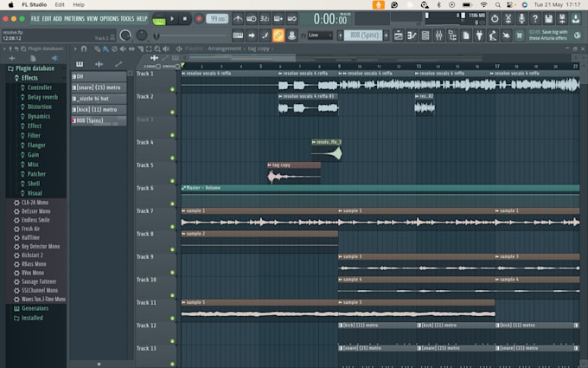Select the playlist Slice tool
The width and height of the screenshot is (588, 368).
point(140,48)
